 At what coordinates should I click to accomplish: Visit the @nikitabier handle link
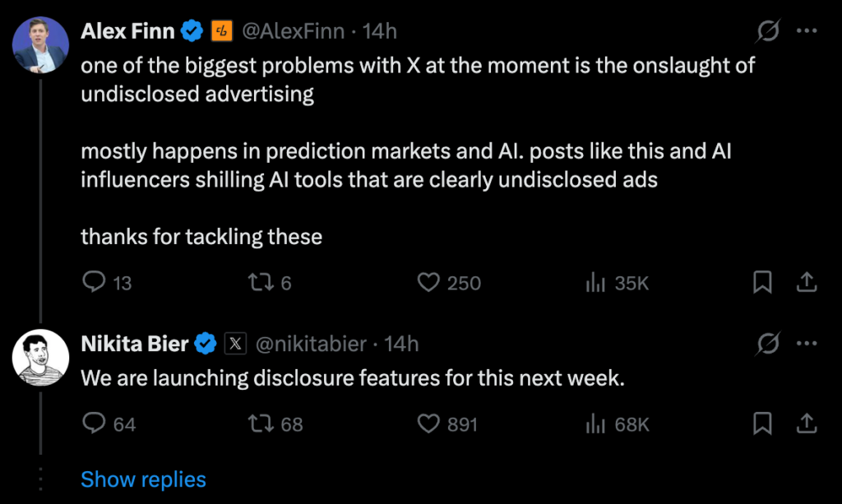pos(311,344)
